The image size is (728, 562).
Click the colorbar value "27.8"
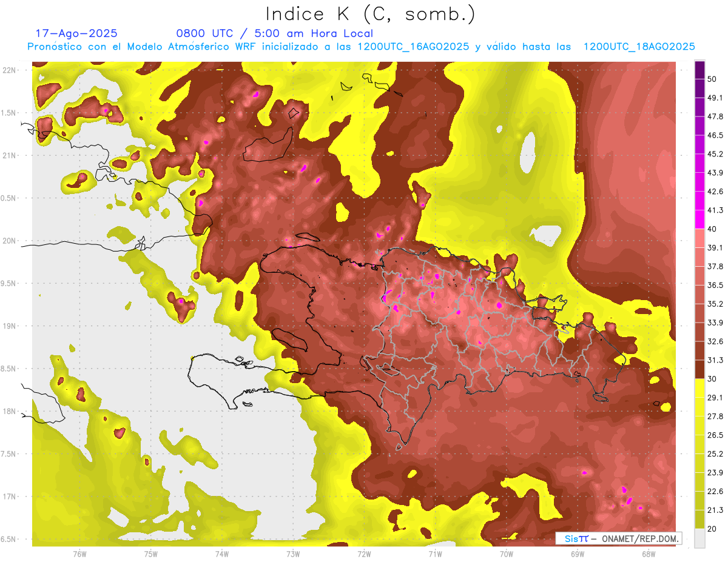[715, 416]
